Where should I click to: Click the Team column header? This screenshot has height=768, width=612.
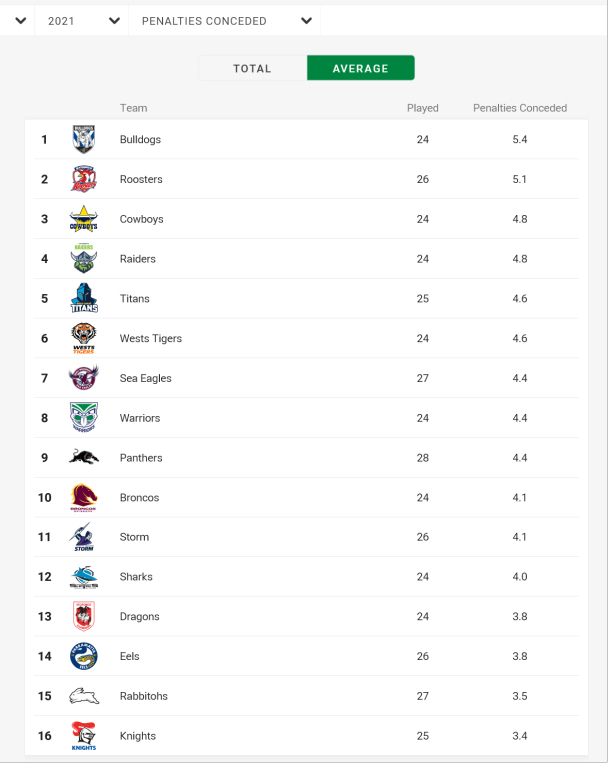[133, 108]
